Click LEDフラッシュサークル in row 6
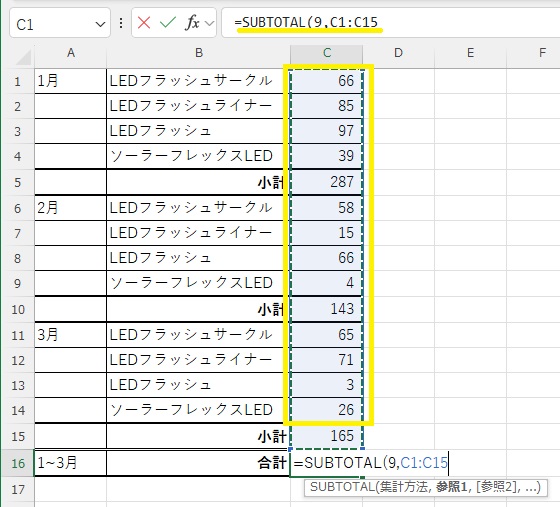560x507 pixels. [x=191, y=207]
